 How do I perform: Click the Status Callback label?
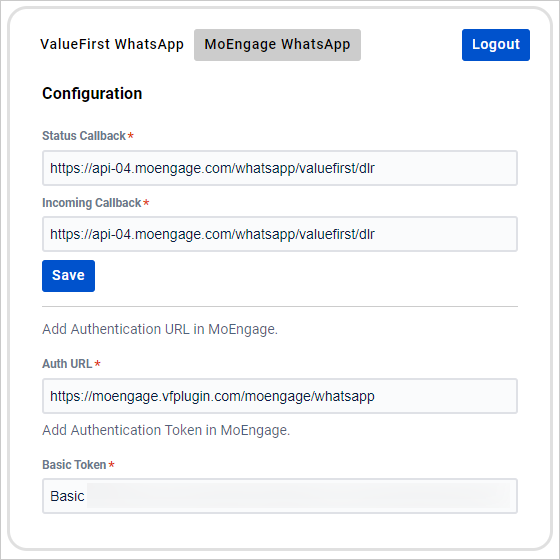tap(84, 136)
